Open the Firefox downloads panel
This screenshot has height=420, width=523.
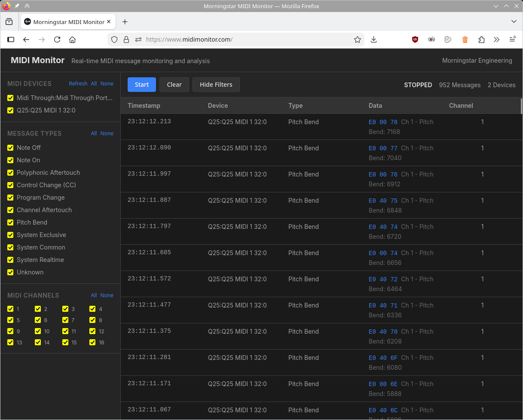[x=373, y=40]
